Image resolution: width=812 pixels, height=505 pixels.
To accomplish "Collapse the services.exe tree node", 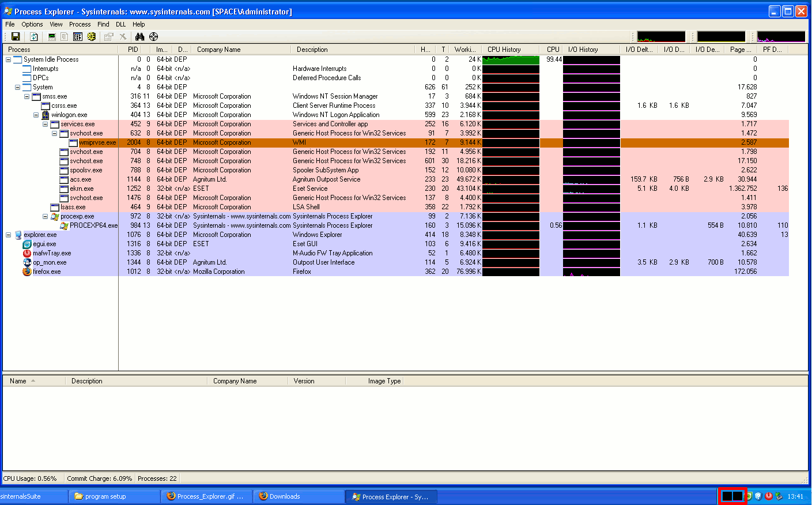I will tap(45, 124).
